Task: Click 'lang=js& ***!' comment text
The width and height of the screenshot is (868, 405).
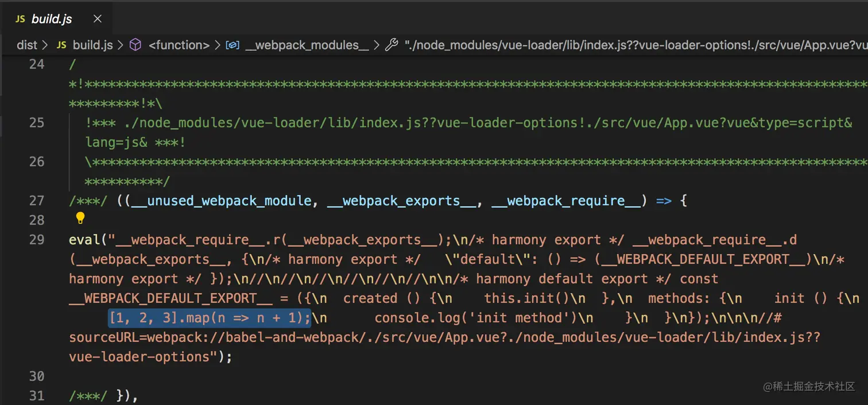Action: [x=135, y=142]
